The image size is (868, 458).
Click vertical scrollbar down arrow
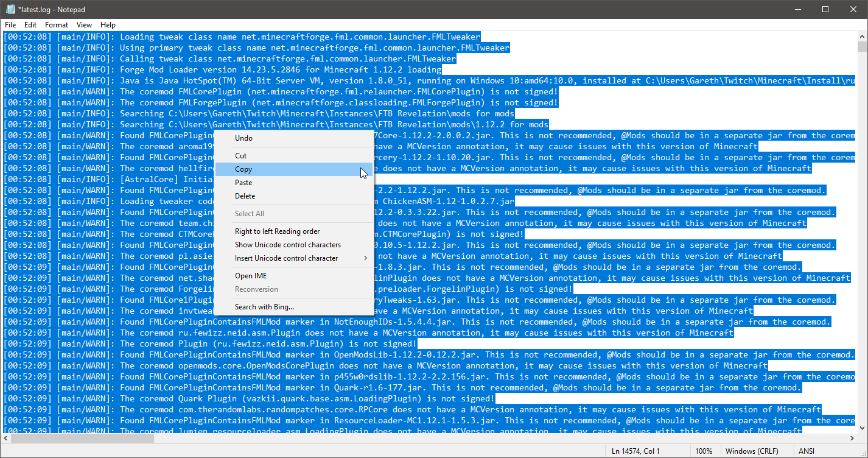862,428
